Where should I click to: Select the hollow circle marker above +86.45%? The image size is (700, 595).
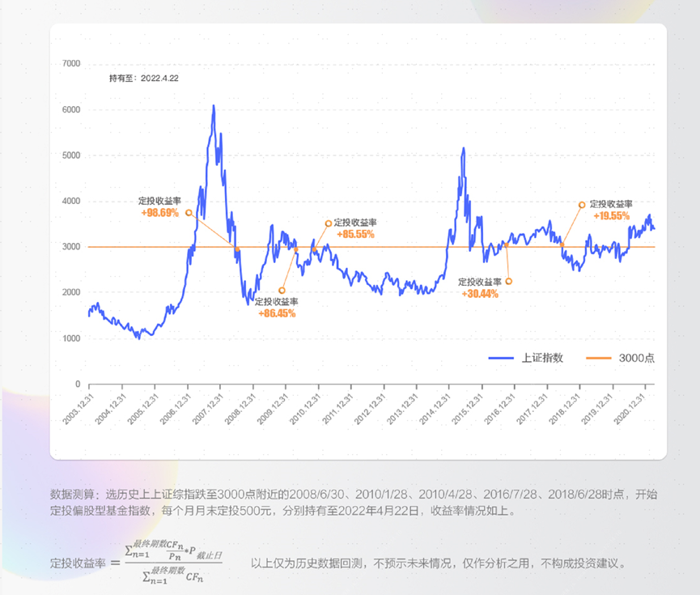[x=282, y=291]
